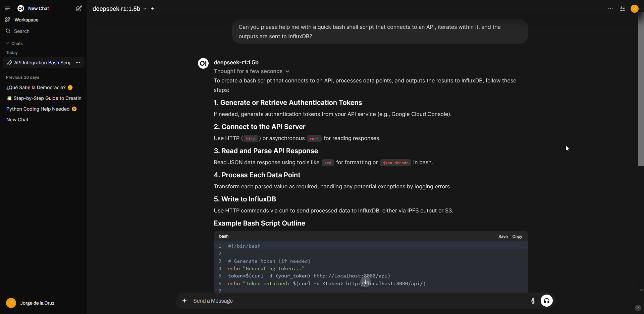Click the 'Previous 30 days' section label
The image size is (644, 314).
pyautogui.click(x=22, y=77)
